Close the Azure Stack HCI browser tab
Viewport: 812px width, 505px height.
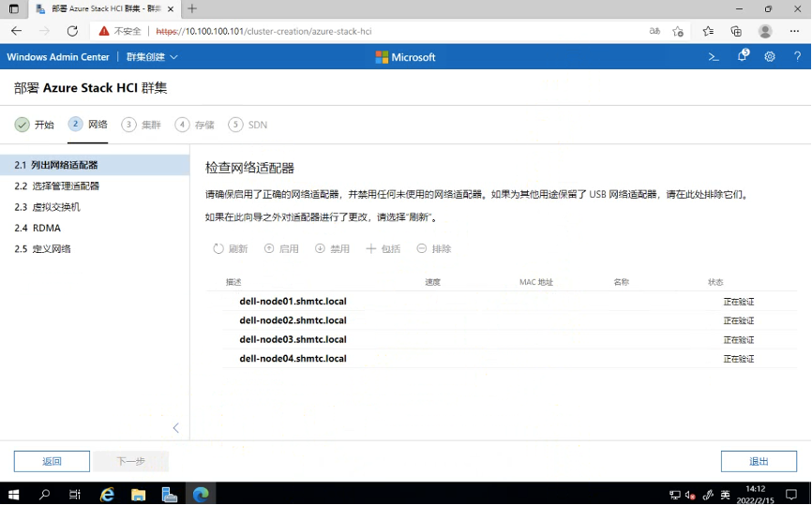pos(171,8)
